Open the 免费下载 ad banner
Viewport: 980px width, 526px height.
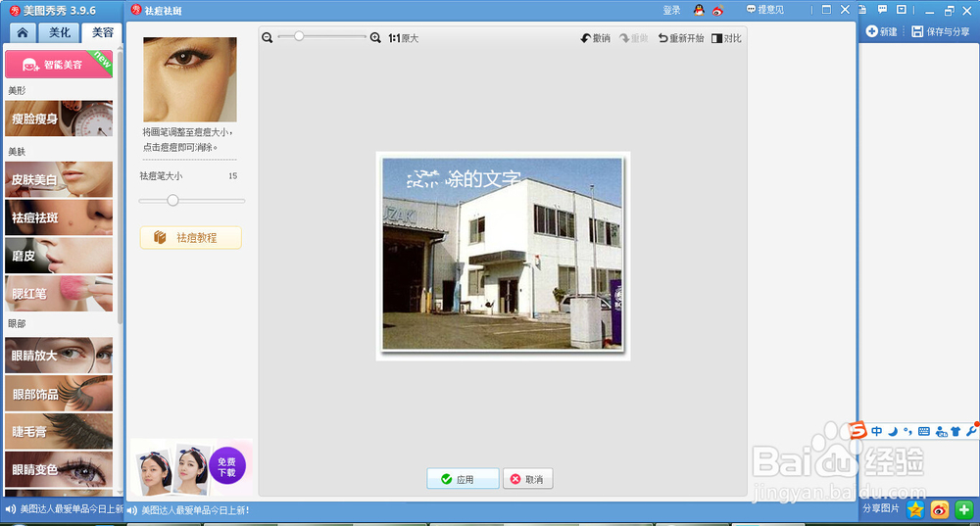[x=191, y=467]
